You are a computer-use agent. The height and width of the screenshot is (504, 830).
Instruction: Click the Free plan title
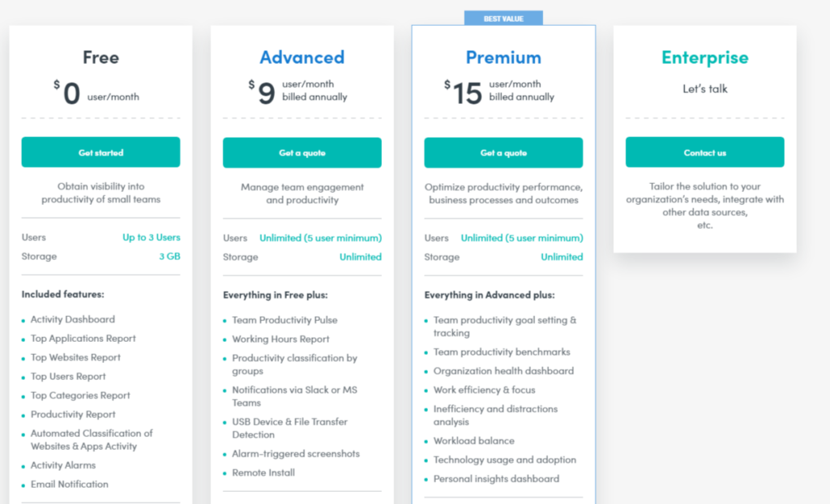(x=100, y=58)
